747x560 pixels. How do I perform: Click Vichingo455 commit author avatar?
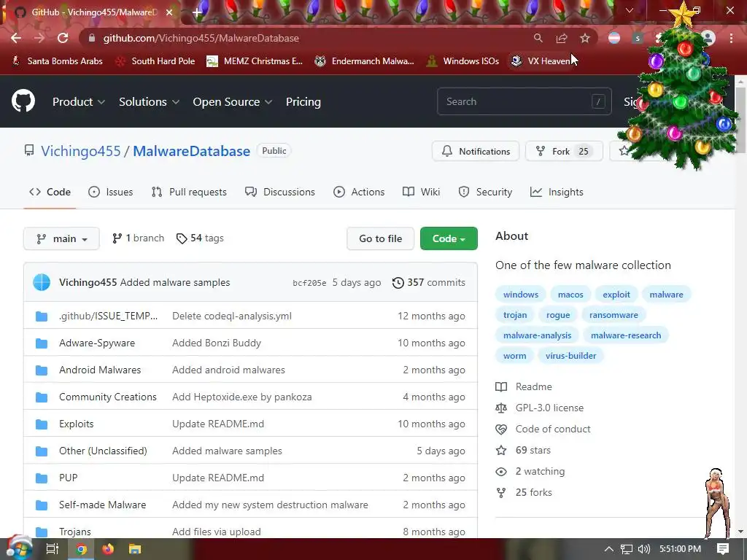point(42,282)
